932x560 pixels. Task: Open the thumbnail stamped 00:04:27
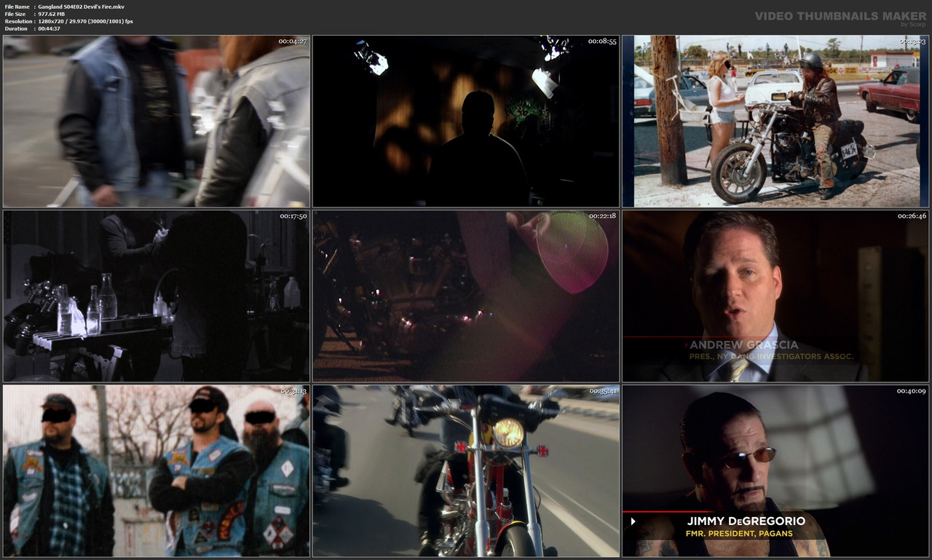pos(157,122)
